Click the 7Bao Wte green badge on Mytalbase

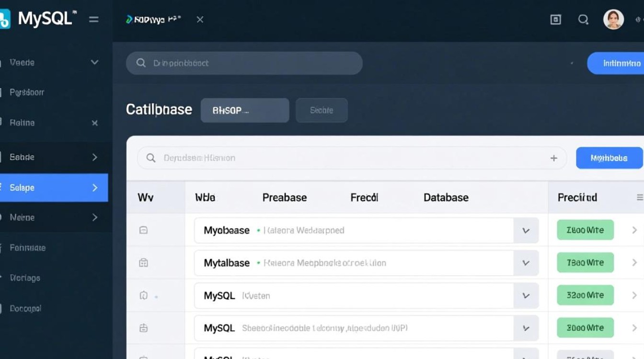(x=585, y=262)
